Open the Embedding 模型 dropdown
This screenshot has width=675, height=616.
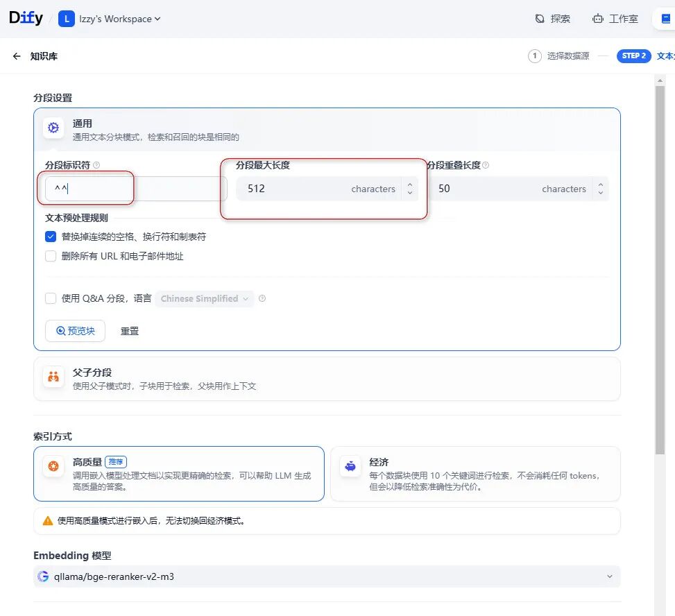327,576
